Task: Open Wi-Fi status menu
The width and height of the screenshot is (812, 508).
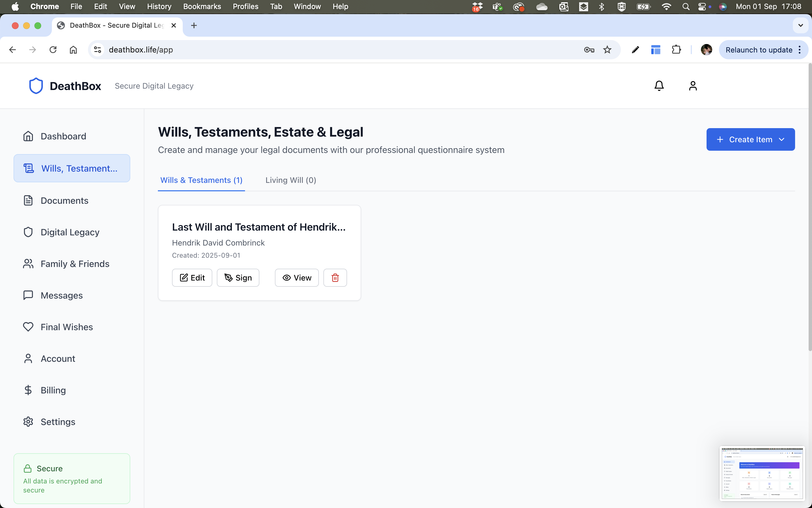Action: pos(667,6)
